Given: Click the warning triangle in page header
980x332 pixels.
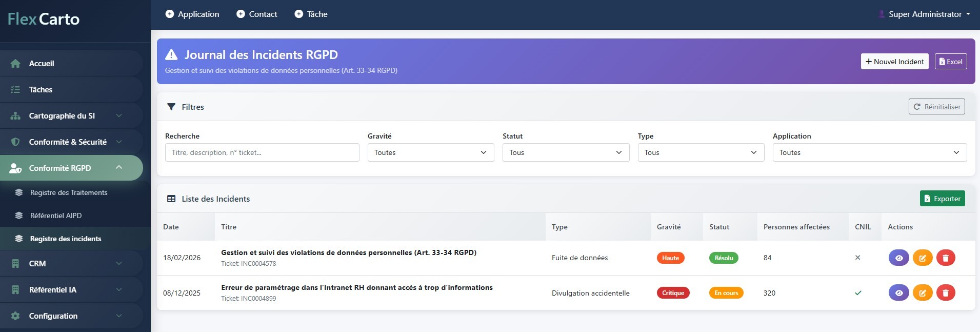Looking at the screenshot, I should (x=171, y=54).
